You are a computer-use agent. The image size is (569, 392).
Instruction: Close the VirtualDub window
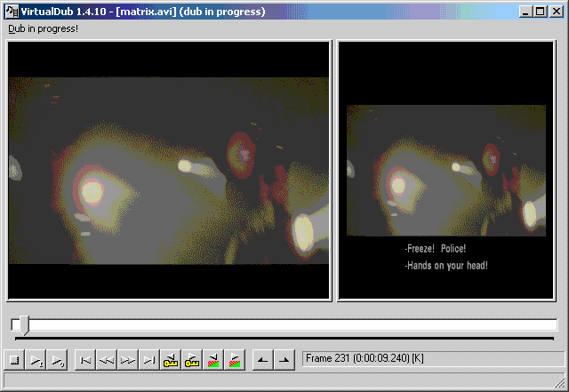click(557, 12)
